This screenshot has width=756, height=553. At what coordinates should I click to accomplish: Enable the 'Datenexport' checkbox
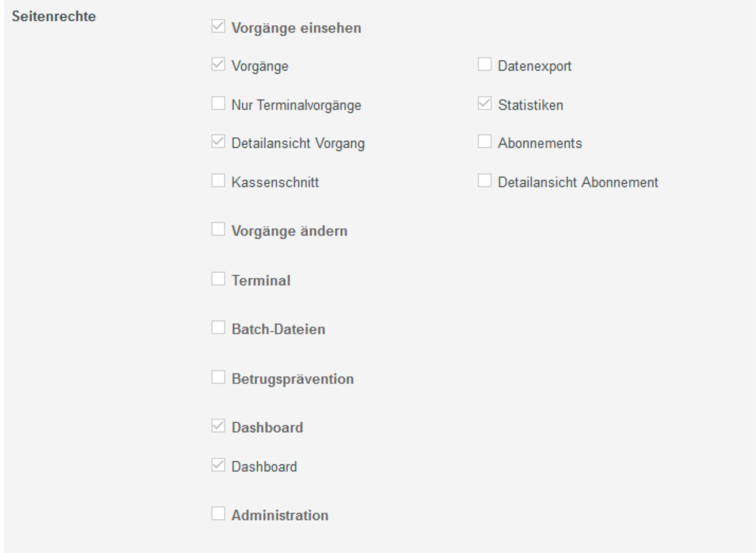coord(485,64)
